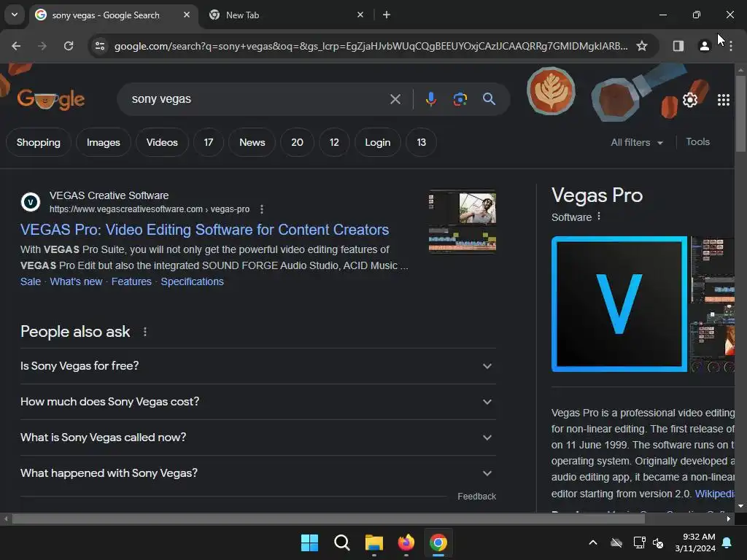Expand 'What is Sony Vegas called now?'

pyautogui.click(x=258, y=437)
